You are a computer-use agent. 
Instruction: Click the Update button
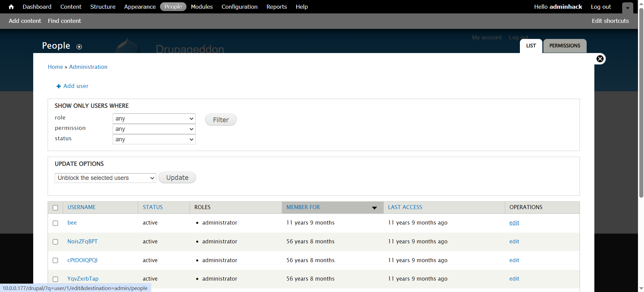(177, 178)
